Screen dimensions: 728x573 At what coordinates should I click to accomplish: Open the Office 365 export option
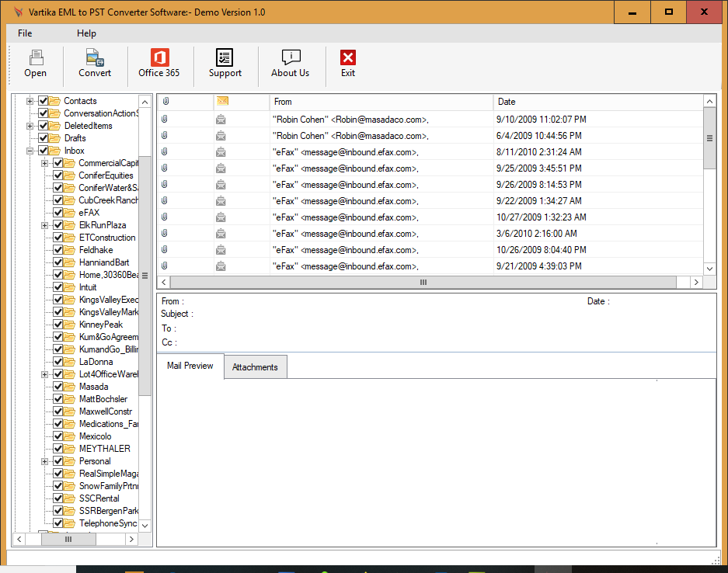point(159,57)
